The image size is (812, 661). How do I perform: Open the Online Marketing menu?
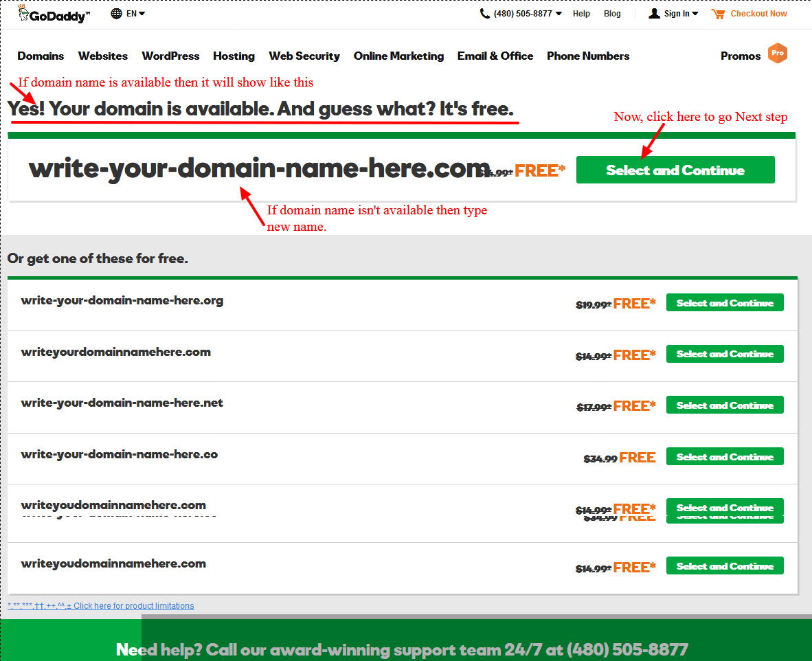pyautogui.click(x=398, y=56)
